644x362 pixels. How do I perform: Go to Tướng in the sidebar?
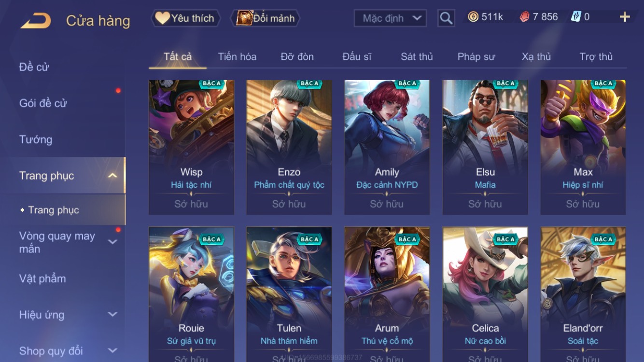36,139
